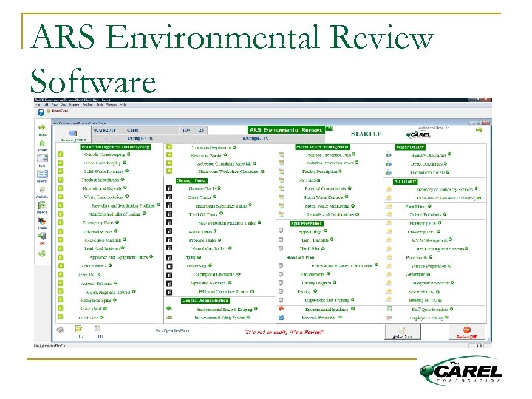Click the notepad pencil icon at bottom
532x399 pixels.
79,329
